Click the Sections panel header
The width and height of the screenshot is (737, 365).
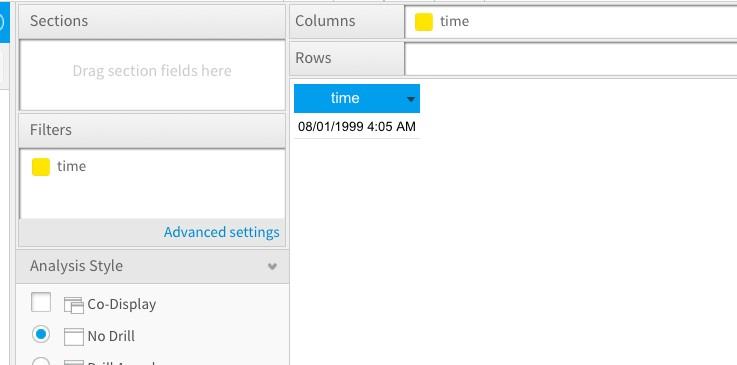click(152, 22)
